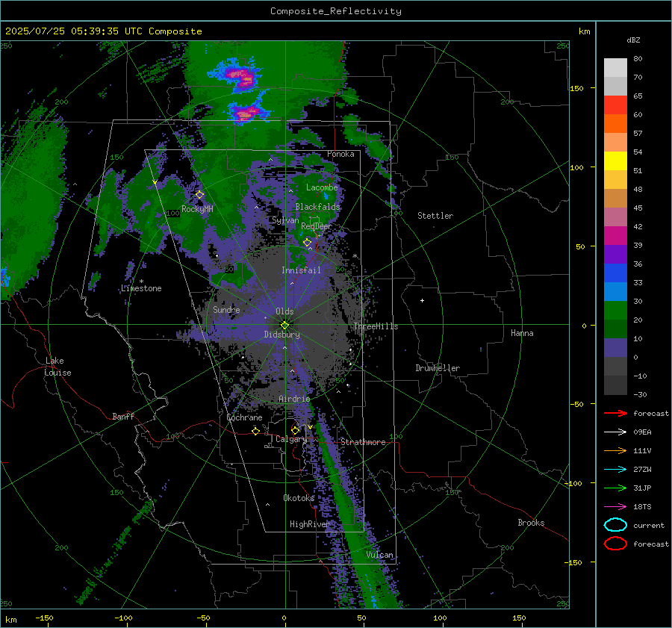Click the blue swatch between 36 and 33
Screen dimensions: 672x628
click(615, 273)
